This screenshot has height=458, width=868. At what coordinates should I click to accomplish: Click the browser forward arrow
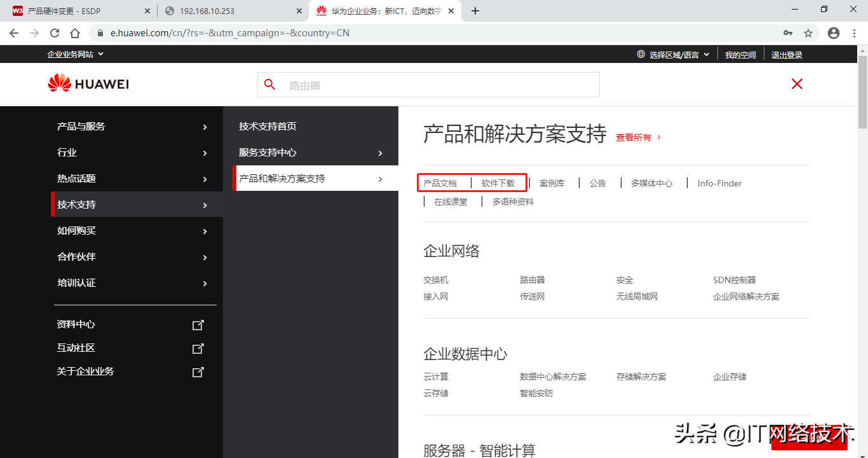(34, 33)
